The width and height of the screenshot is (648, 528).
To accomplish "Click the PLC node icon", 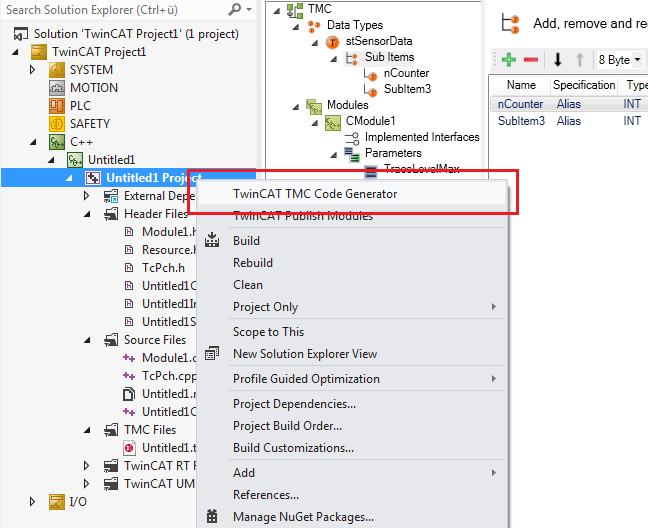I will (57, 106).
